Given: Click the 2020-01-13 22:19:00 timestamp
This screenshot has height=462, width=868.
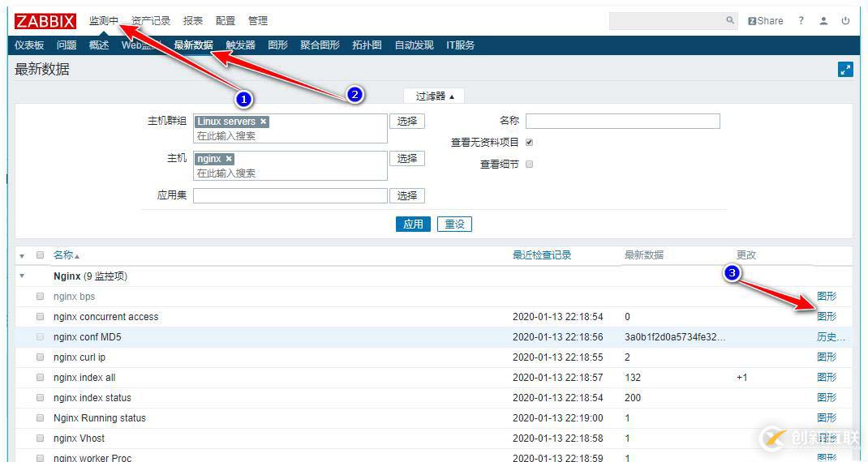Looking at the screenshot, I should pos(558,417).
